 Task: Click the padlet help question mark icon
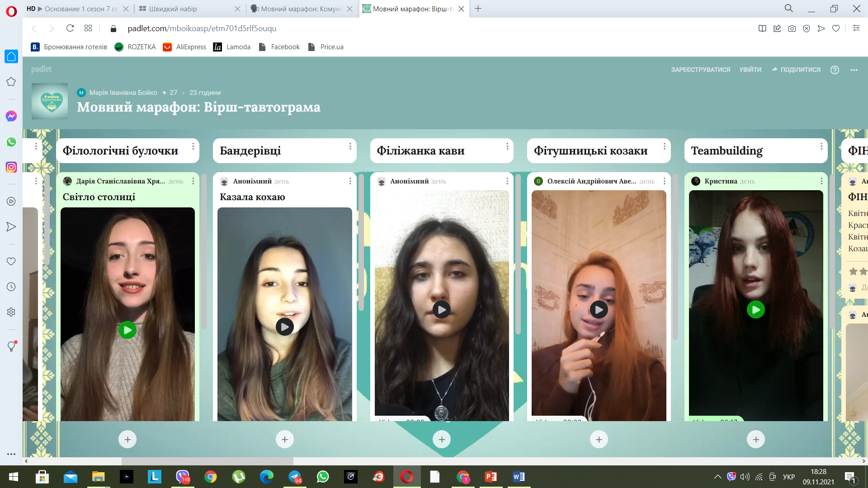coord(835,70)
